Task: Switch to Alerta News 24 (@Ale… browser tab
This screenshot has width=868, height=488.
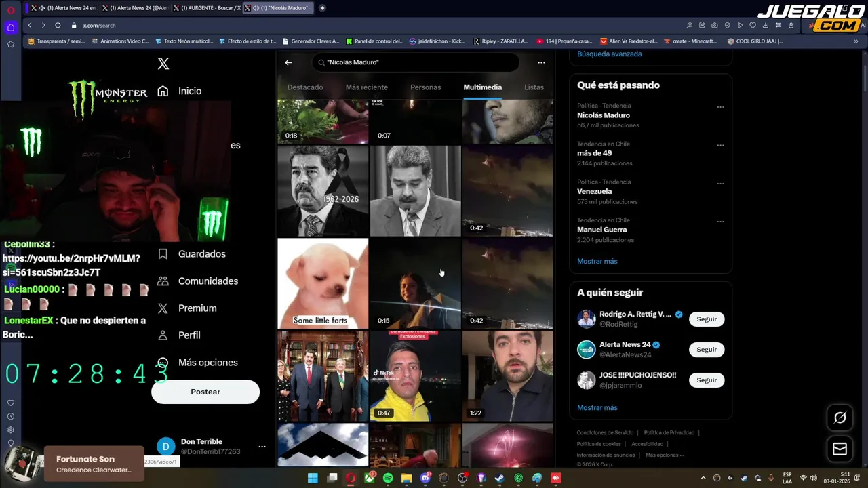Action: coord(134,8)
